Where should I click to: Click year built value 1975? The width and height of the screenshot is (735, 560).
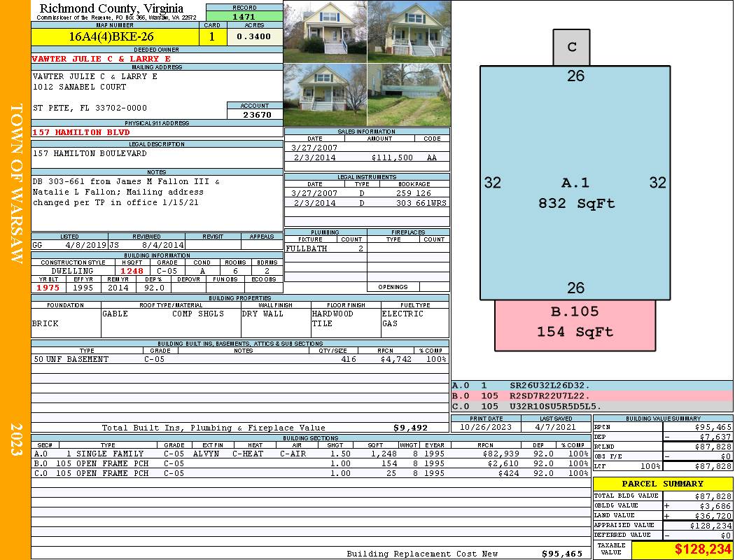[48, 288]
